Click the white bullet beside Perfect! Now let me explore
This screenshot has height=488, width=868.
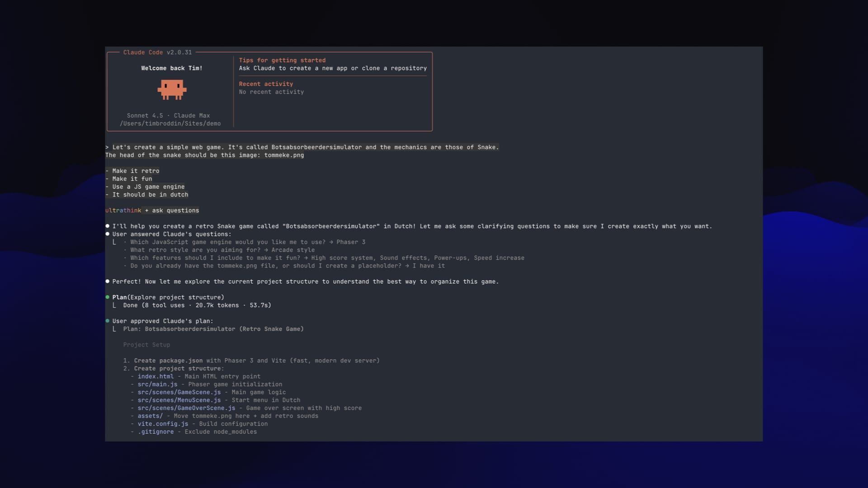(x=108, y=281)
